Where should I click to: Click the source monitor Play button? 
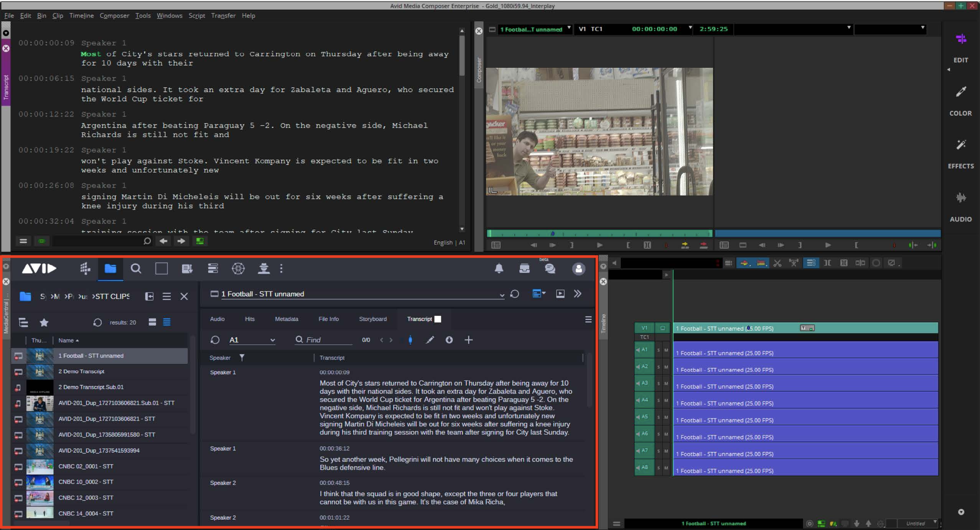pos(600,245)
